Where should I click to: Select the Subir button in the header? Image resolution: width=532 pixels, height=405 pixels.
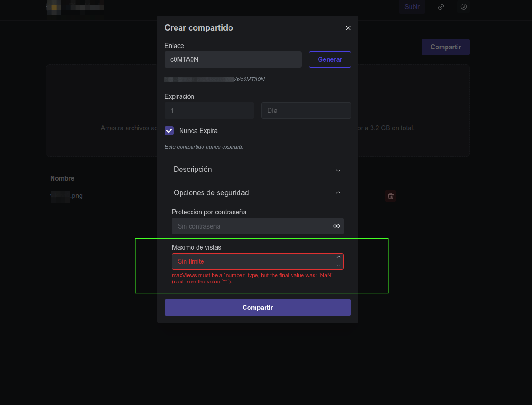pos(411,7)
